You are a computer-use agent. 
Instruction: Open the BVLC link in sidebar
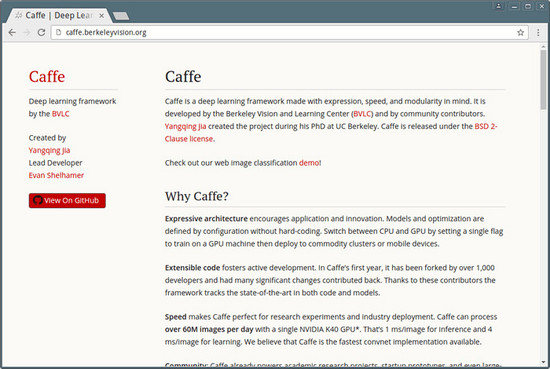pos(60,114)
